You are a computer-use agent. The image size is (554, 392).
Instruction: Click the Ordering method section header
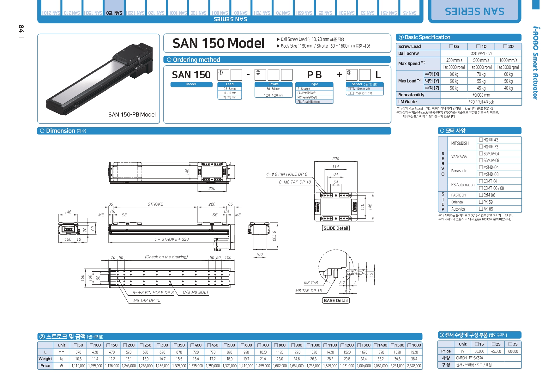[x=277, y=60]
